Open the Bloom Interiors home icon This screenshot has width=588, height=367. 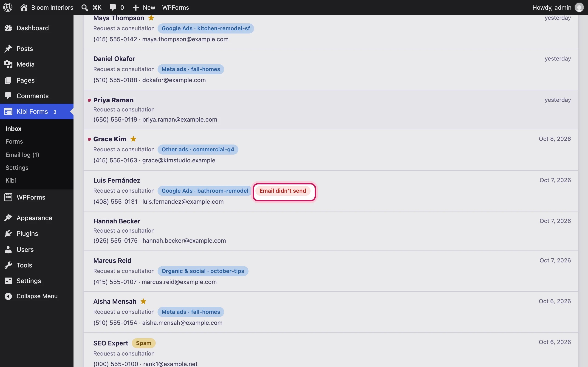(24, 7)
